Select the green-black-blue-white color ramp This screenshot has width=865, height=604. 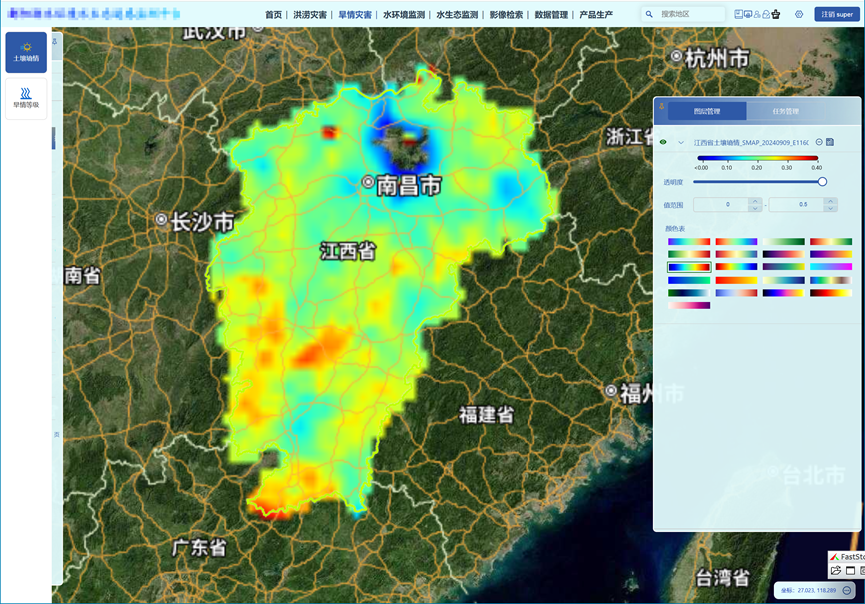689,293
